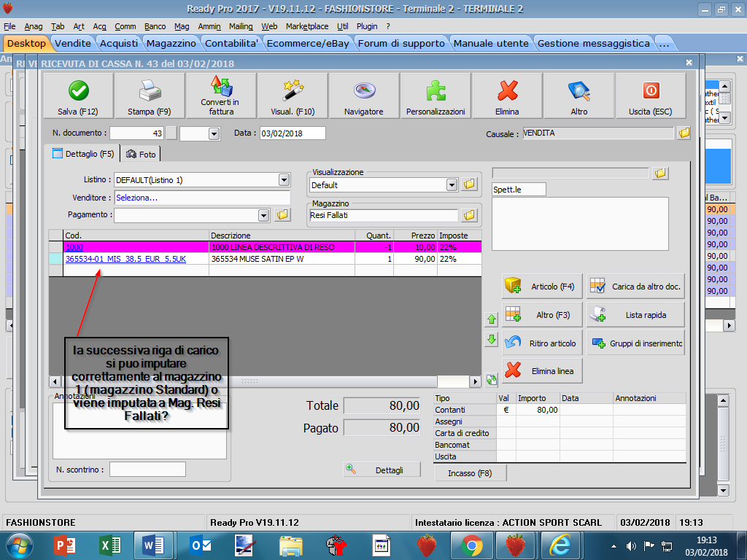
Task: Click Salva (F12) green checkmark button
Action: coord(78,96)
